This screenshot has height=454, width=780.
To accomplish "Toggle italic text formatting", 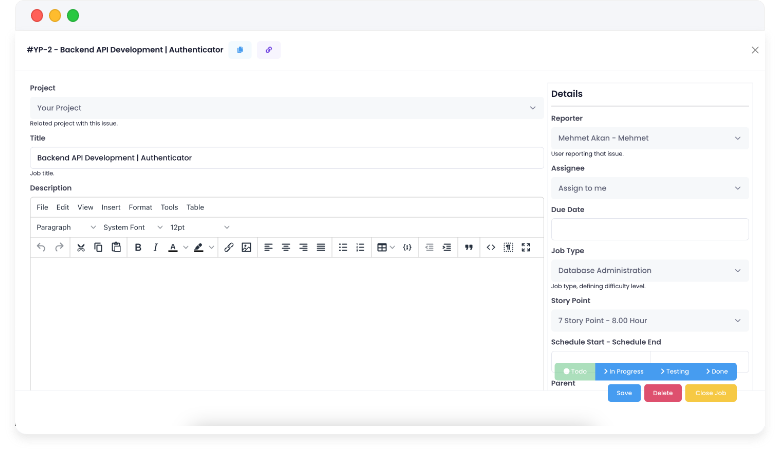I will coord(155,247).
